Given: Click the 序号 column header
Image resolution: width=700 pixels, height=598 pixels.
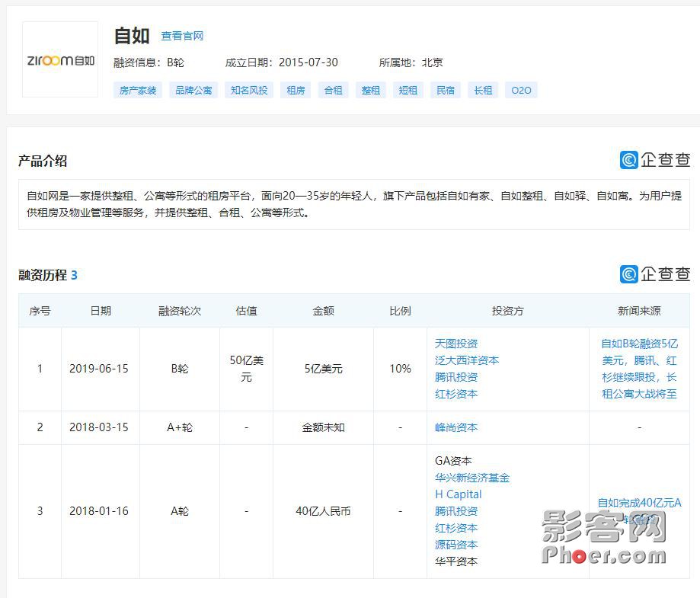Looking at the screenshot, I should click(40, 311).
